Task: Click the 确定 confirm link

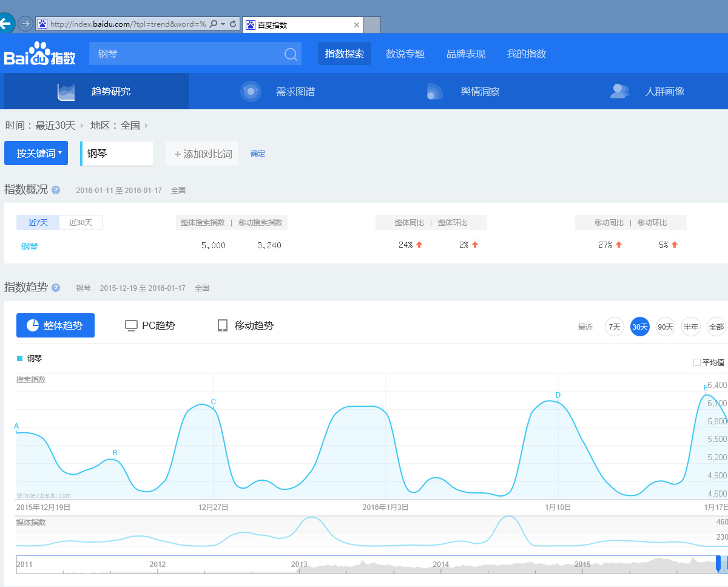Action: 257,153
